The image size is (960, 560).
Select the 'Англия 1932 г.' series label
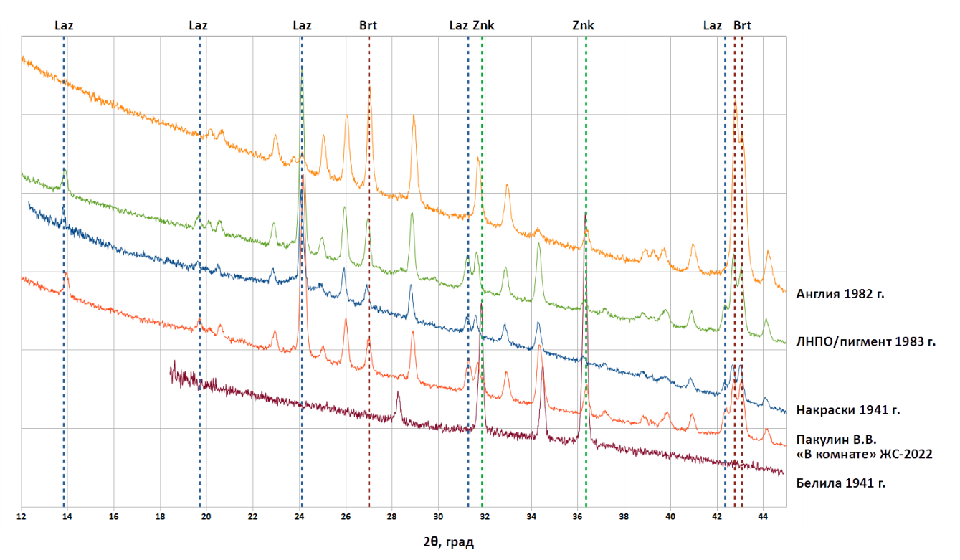coord(840,294)
